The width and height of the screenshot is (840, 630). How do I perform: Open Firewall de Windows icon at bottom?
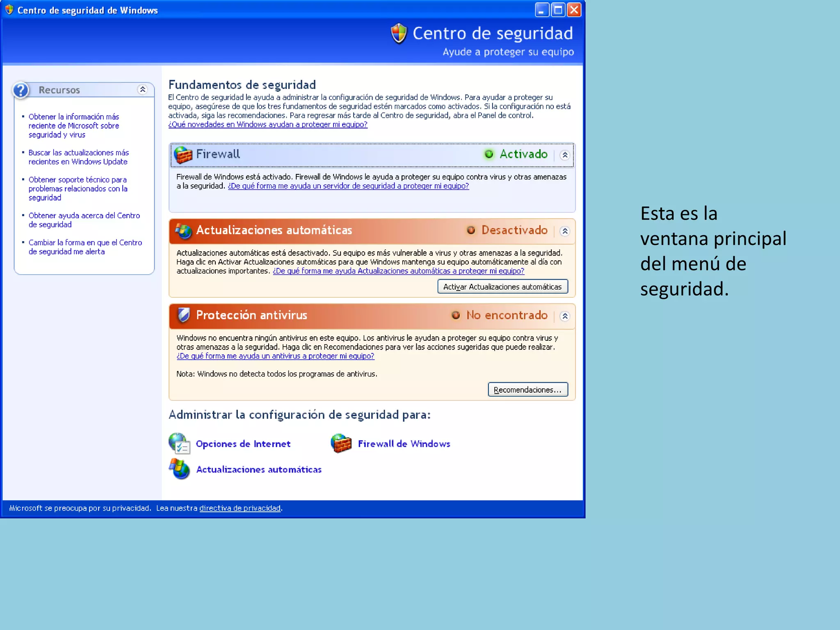pos(341,443)
